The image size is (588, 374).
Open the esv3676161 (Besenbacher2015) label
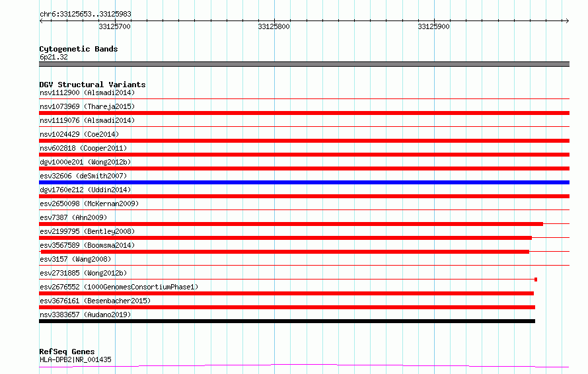coord(95,301)
